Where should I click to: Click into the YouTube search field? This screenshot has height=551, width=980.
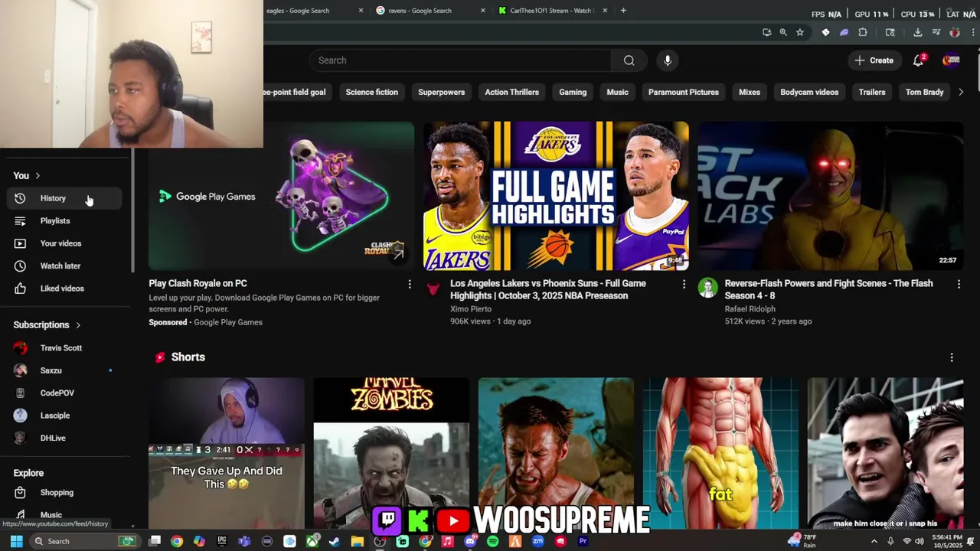point(460,60)
